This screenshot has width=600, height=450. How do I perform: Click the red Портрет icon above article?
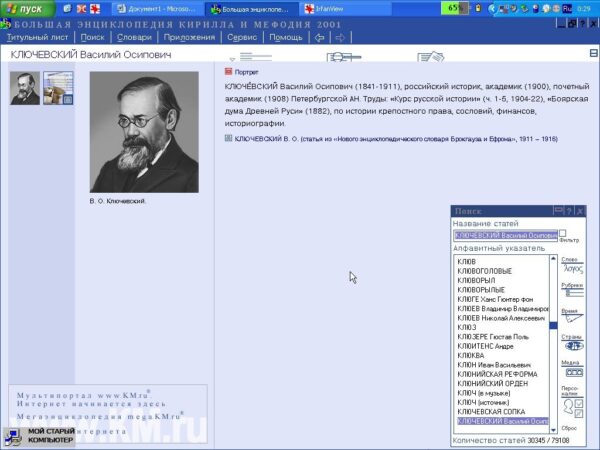click(x=229, y=72)
